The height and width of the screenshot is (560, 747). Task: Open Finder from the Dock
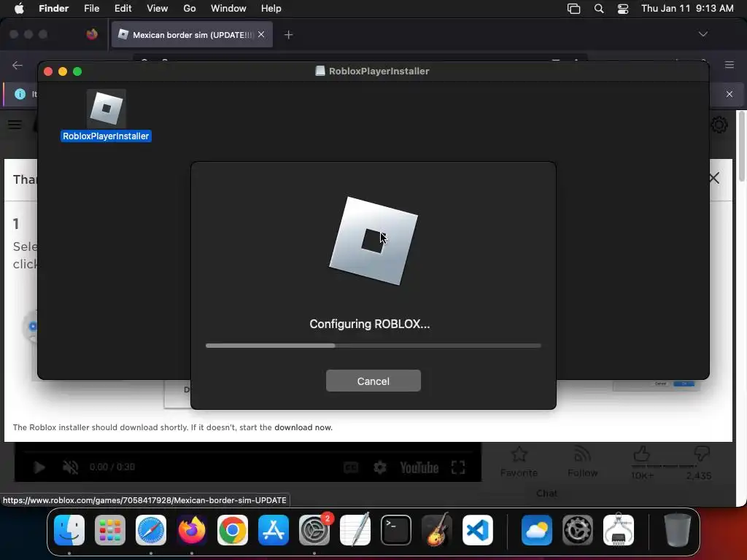point(69,530)
